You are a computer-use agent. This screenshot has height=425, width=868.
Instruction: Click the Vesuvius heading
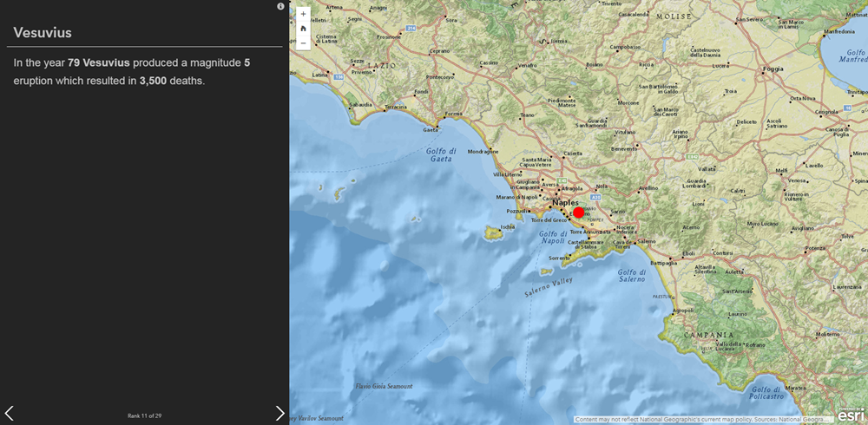(x=43, y=33)
